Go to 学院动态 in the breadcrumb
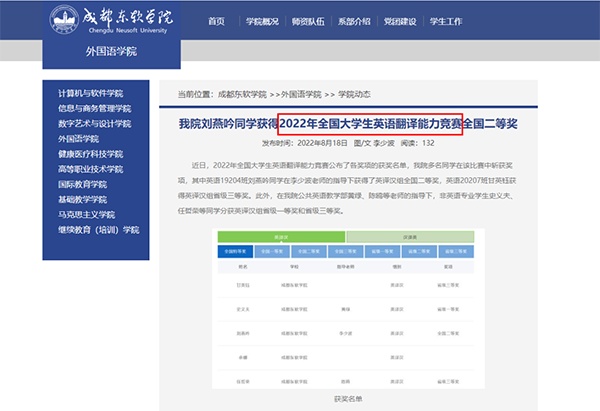Viewport: 600px width, 411px height. click(x=354, y=95)
